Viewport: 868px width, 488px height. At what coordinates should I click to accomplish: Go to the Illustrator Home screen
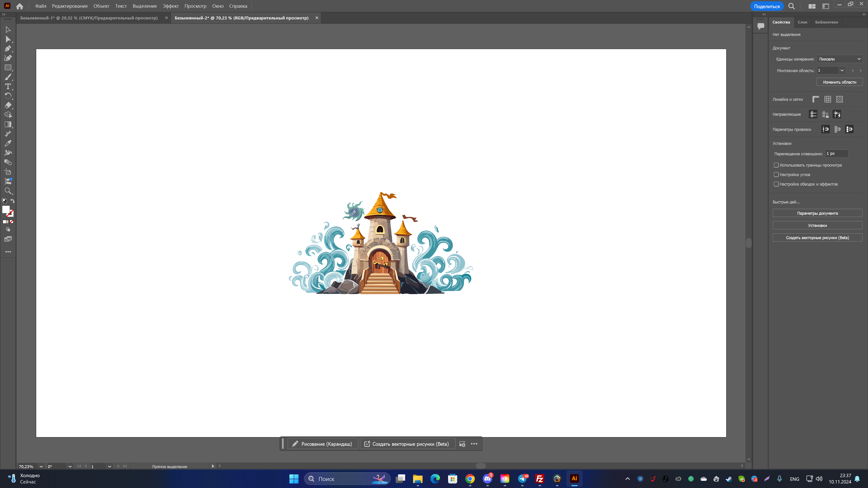(x=19, y=6)
